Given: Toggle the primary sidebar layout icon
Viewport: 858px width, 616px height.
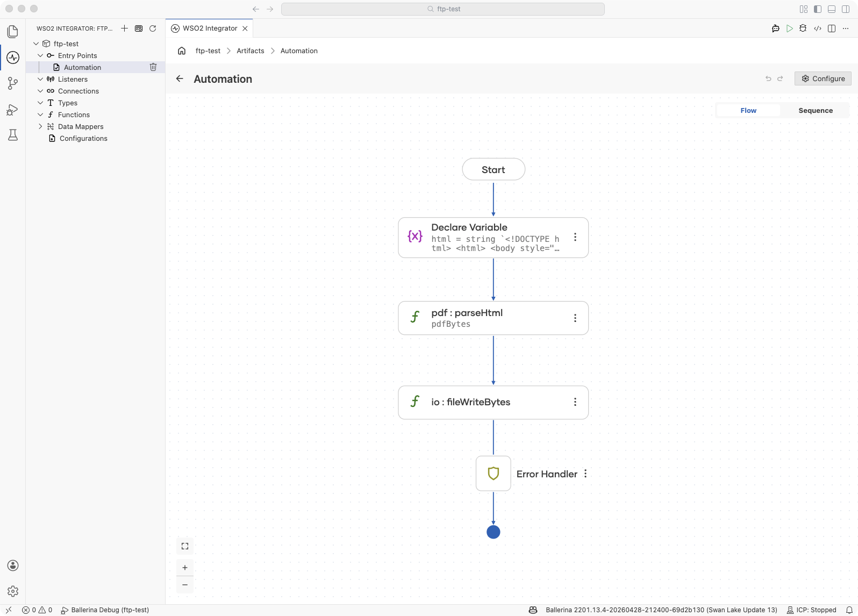Looking at the screenshot, I should click(818, 9).
